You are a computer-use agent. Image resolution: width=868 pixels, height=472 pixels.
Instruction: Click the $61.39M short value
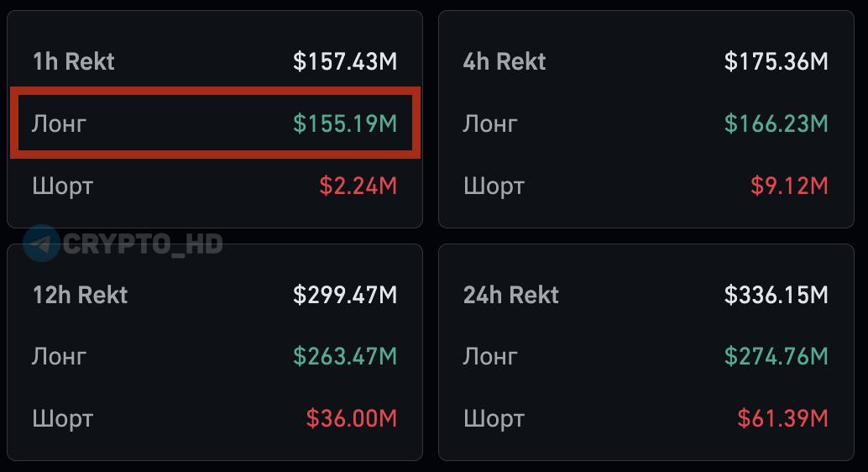tap(782, 418)
